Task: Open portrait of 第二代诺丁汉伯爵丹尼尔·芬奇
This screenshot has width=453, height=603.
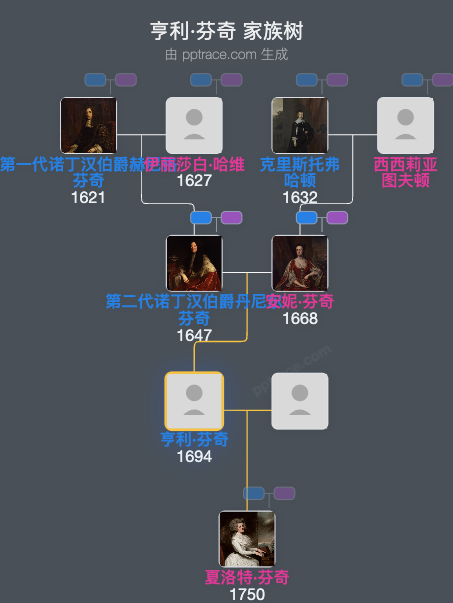Action: click(194, 263)
